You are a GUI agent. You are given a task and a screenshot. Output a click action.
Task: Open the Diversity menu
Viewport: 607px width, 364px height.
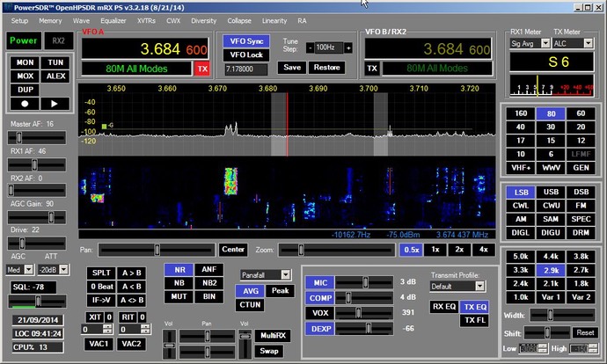[203, 21]
